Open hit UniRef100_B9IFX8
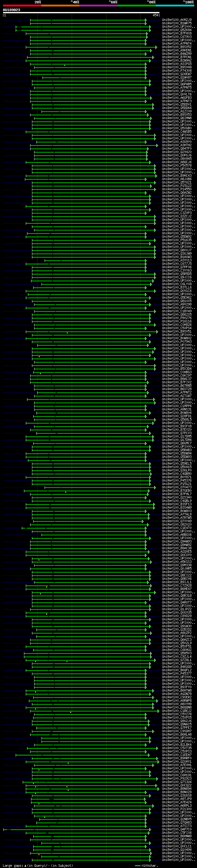This screenshot has height=868, width=197. coord(177,426)
